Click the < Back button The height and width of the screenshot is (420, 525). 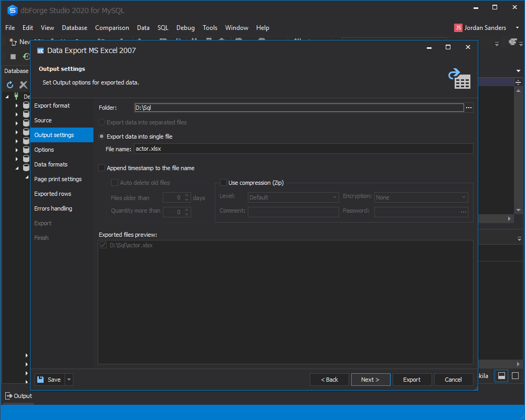[330, 380]
